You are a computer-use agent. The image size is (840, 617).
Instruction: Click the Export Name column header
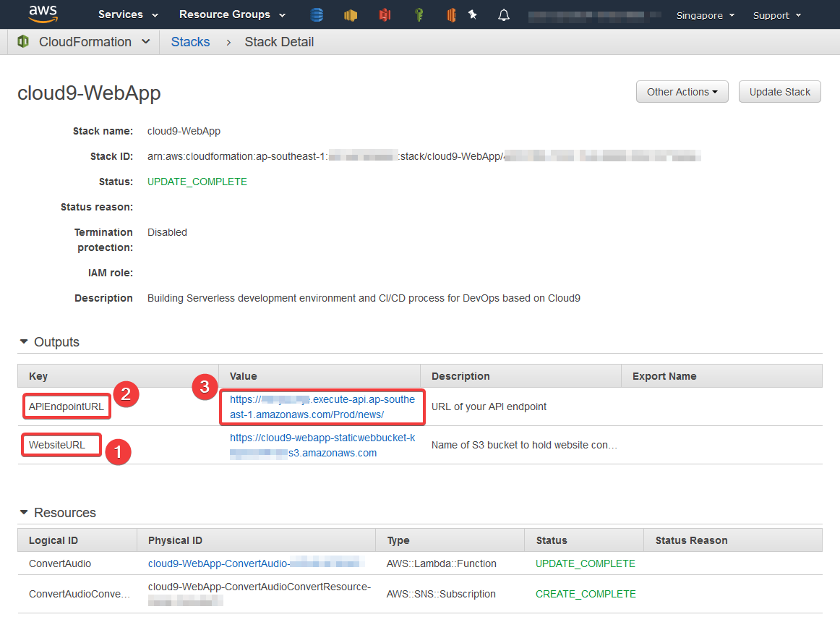[721, 376]
